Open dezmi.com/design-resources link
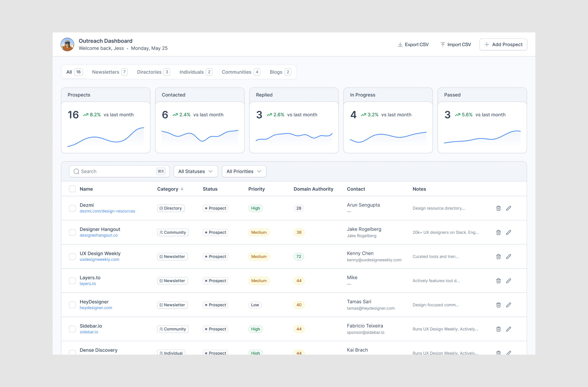The width and height of the screenshot is (588, 387). (107, 211)
